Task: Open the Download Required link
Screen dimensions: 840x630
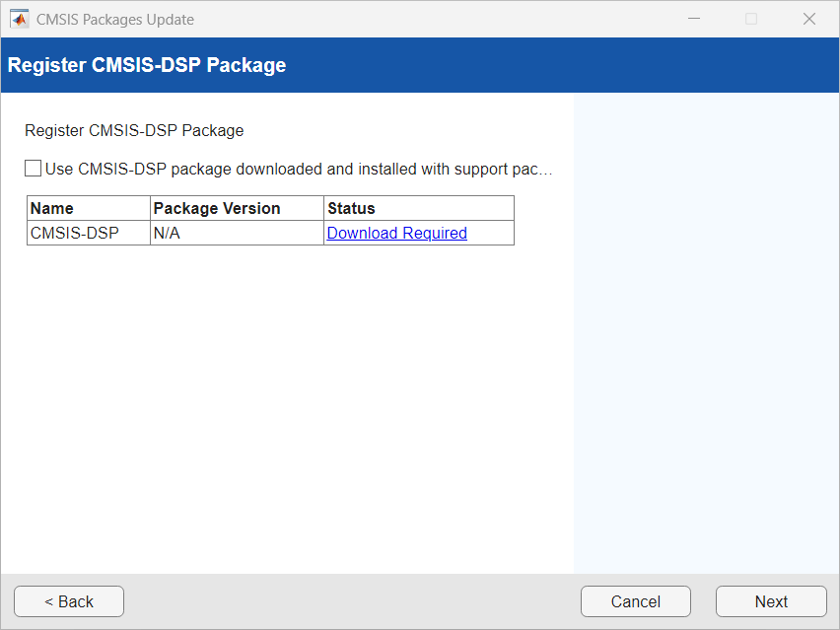Action: 396,233
